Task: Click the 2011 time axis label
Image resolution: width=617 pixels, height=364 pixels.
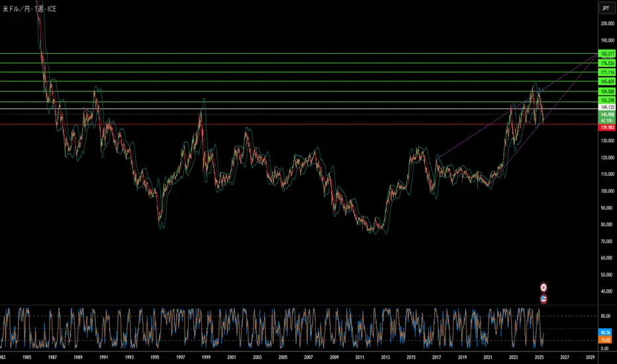Action: 359,357
